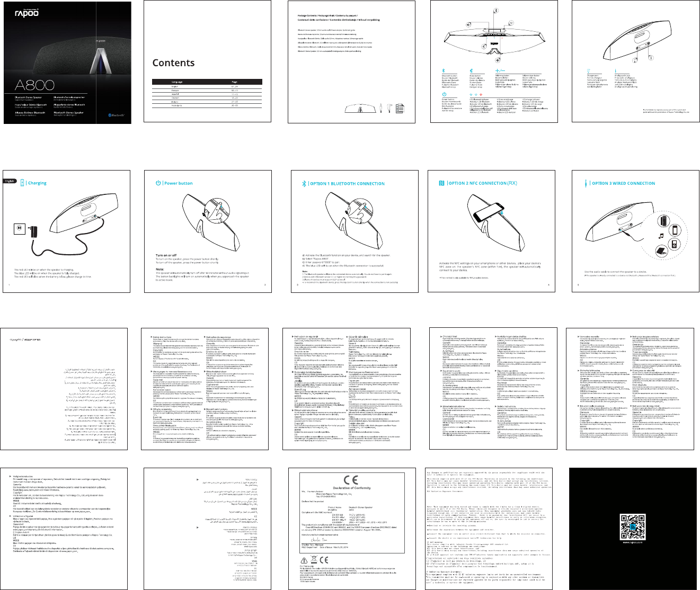Click the wall outlet icon on the Charging page
Screen dimensions: 700x590
point(19,229)
